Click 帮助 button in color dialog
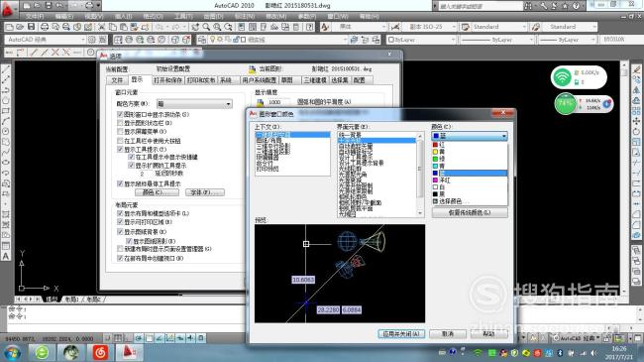 point(488,334)
